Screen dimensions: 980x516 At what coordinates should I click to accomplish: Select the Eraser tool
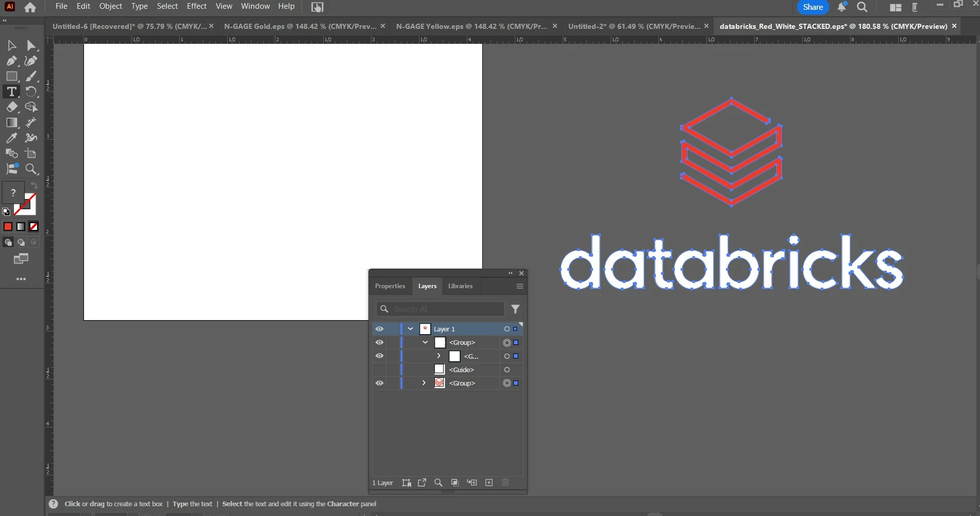pyautogui.click(x=11, y=107)
